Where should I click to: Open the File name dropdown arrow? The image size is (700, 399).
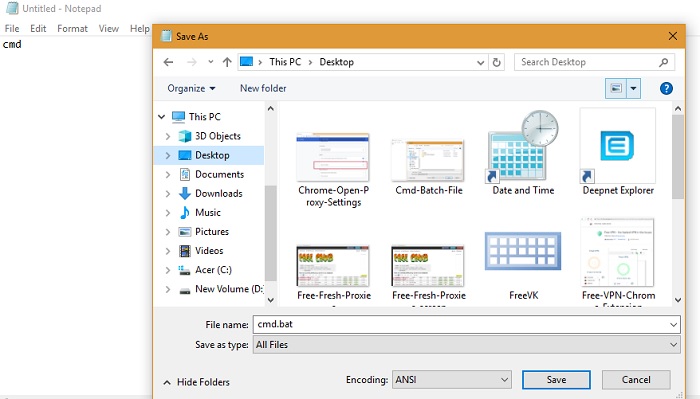673,325
